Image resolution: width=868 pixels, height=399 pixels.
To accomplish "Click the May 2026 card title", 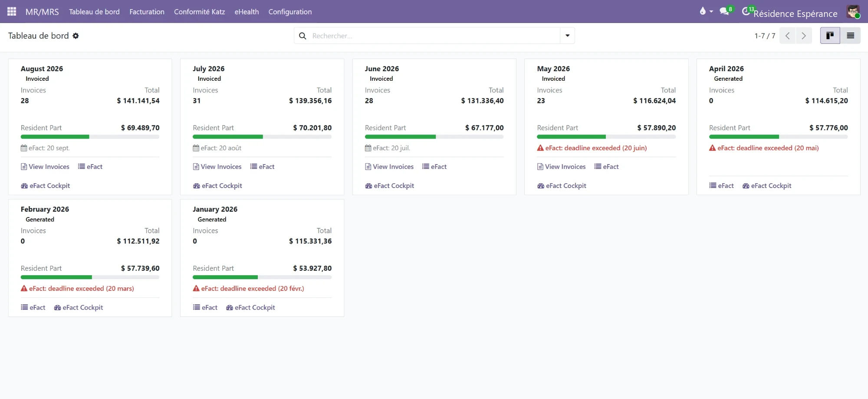I will pos(553,69).
